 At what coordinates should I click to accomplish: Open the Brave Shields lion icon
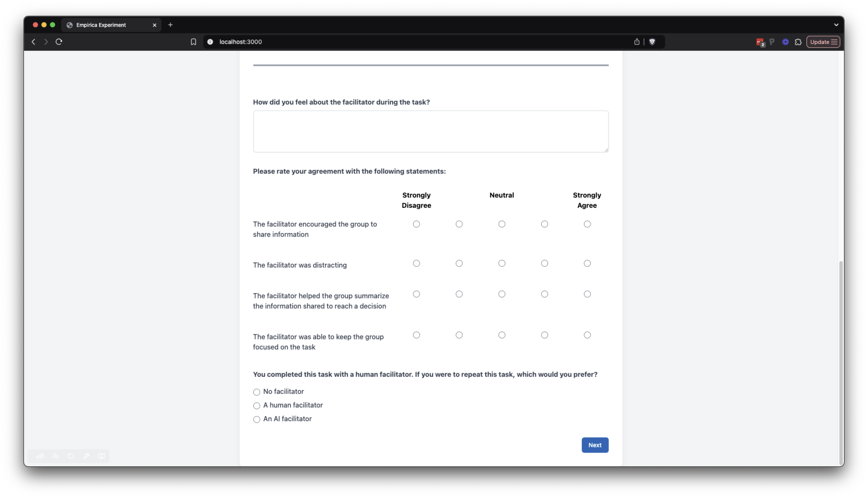(x=652, y=42)
